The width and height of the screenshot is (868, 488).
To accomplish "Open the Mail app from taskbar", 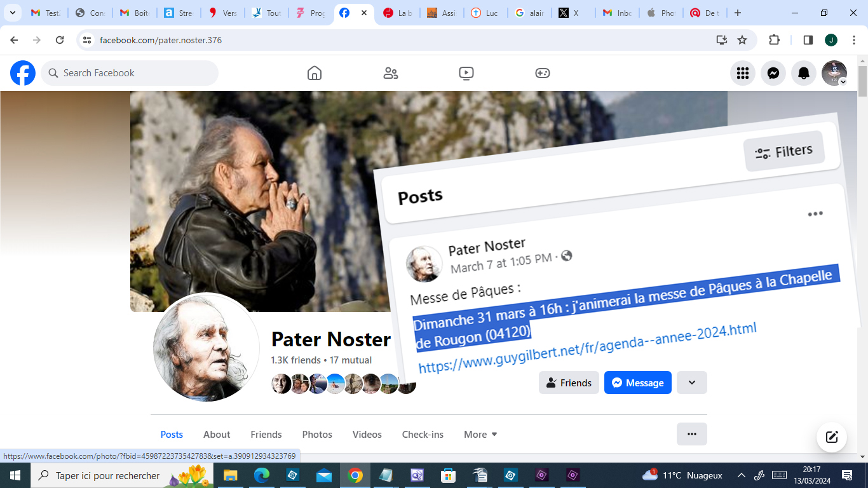I will tap(323, 475).
